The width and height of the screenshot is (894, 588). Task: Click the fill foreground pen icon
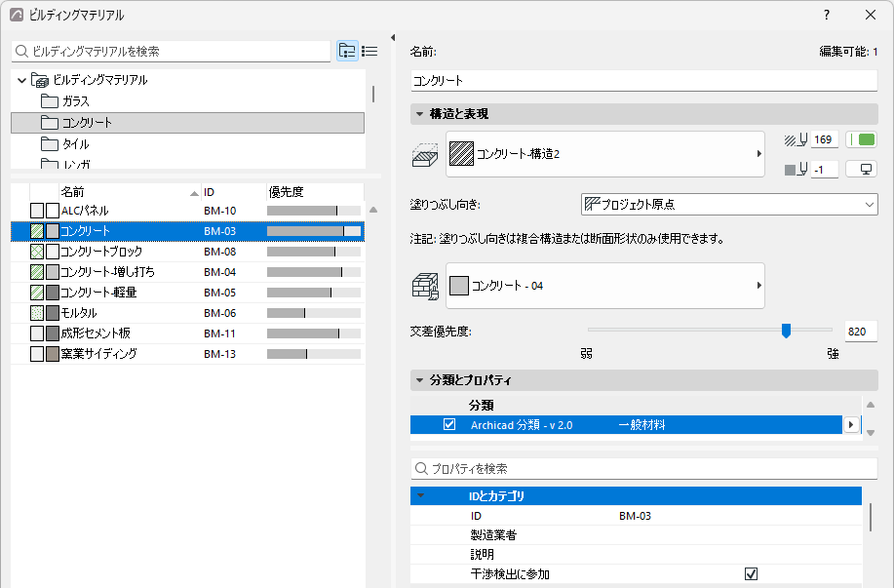click(x=796, y=139)
